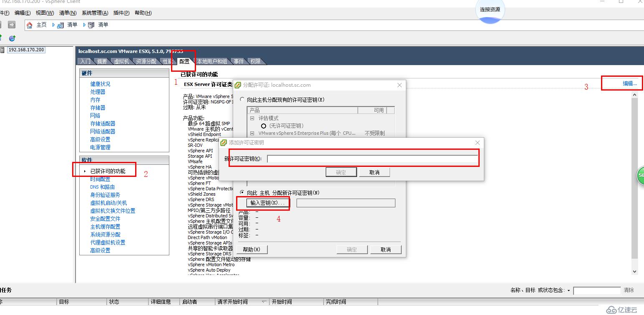The height and width of the screenshot is (315, 644).
Task: Switch to the 配置 tab
Action: [184, 61]
